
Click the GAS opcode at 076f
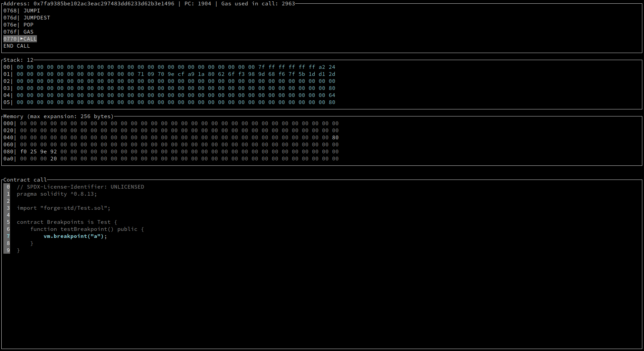(x=28, y=32)
